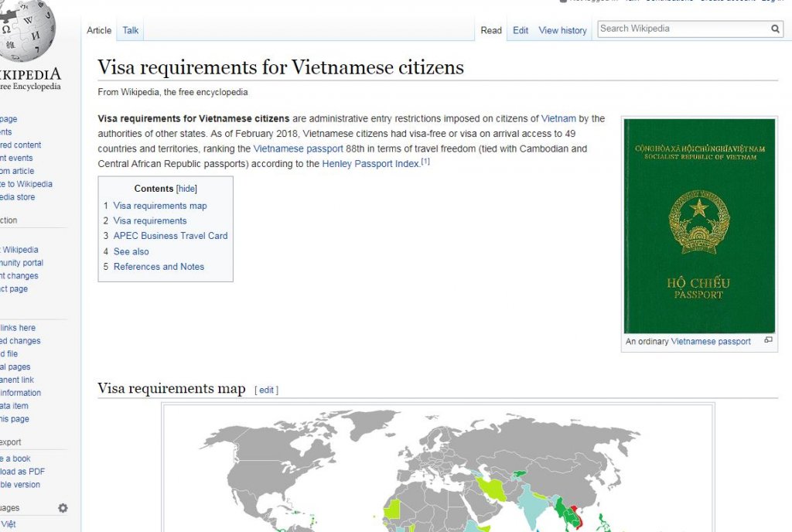Open the Contact page sidebar link
The width and height of the screenshot is (792, 532).
[14, 288]
